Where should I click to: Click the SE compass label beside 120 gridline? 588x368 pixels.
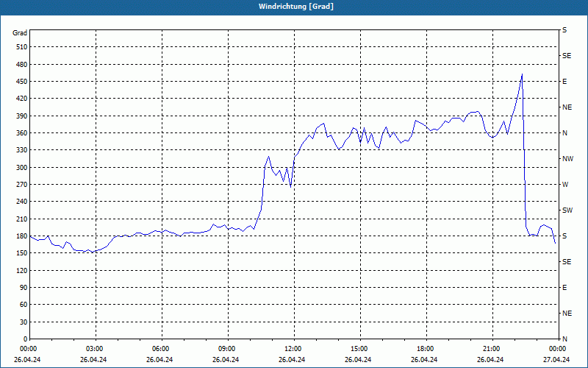tap(567, 262)
